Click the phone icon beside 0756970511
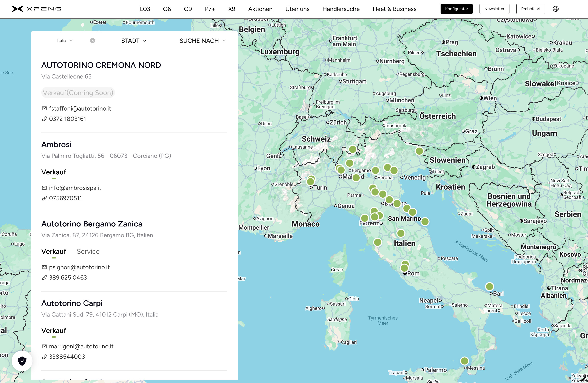Image resolution: width=588 pixels, height=383 pixels. (x=44, y=198)
